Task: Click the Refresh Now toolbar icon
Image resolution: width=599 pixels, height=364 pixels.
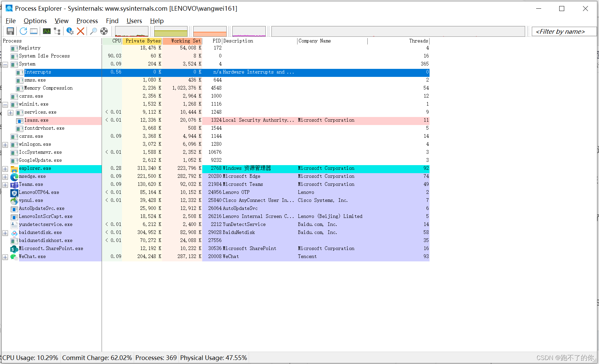Action: pos(23,31)
